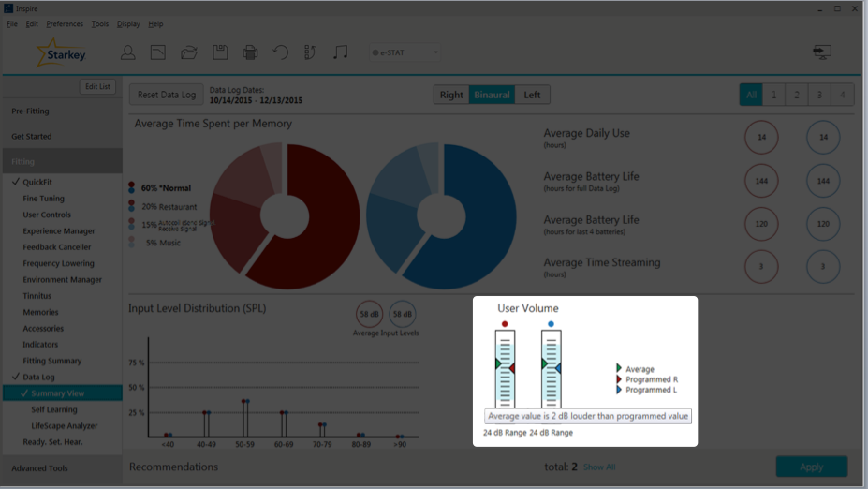Viewport: 868px width, 489px height.
Task: Open Fitting Summary in sidebar
Action: [x=51, y=361]
